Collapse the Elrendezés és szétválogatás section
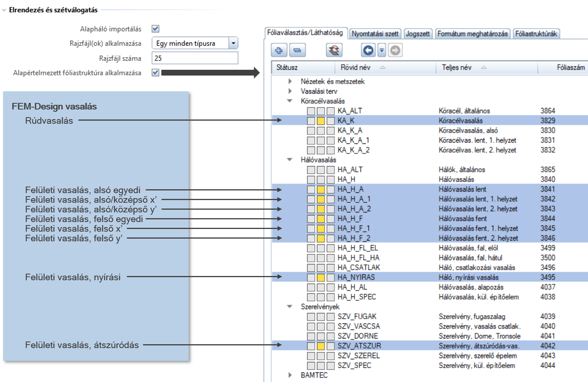 point(4,10)
